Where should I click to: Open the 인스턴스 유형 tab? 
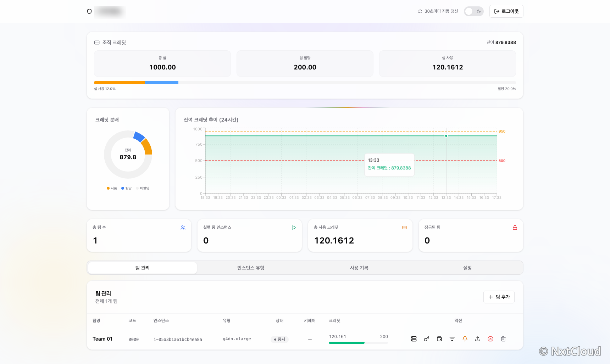(x=251, y=268)
